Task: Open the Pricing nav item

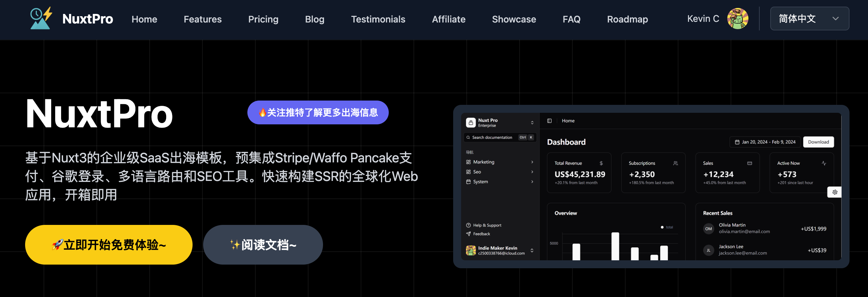Action: point(263,19)
